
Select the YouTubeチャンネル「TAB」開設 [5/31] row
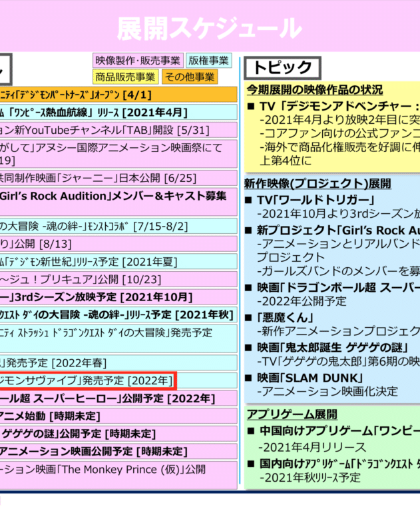tap(118, 131)
